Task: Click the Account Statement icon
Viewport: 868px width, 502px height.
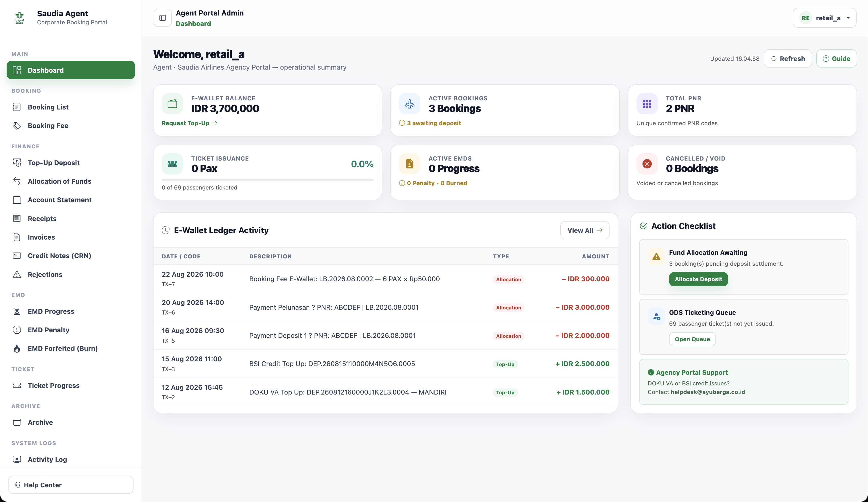Action: (17, 200)
